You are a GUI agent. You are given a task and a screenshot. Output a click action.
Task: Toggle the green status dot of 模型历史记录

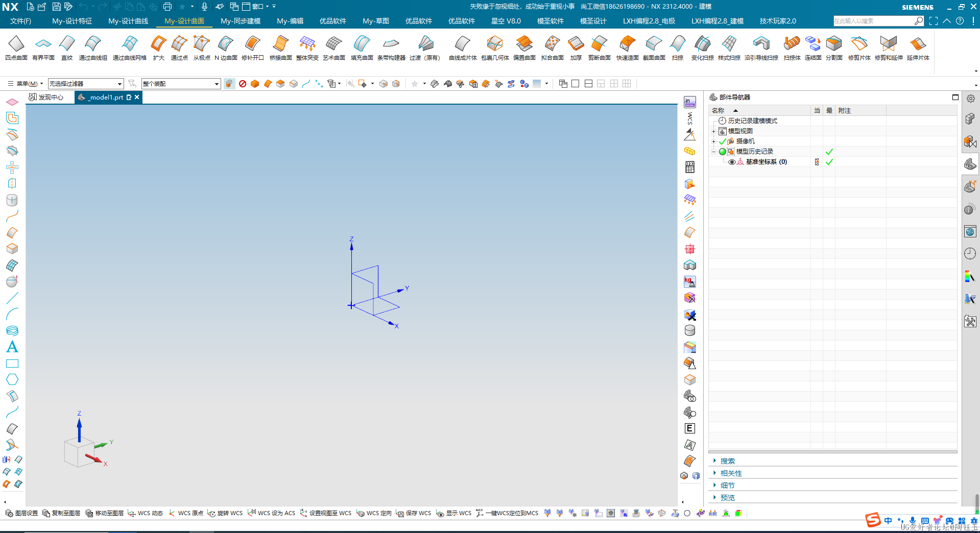722,152
